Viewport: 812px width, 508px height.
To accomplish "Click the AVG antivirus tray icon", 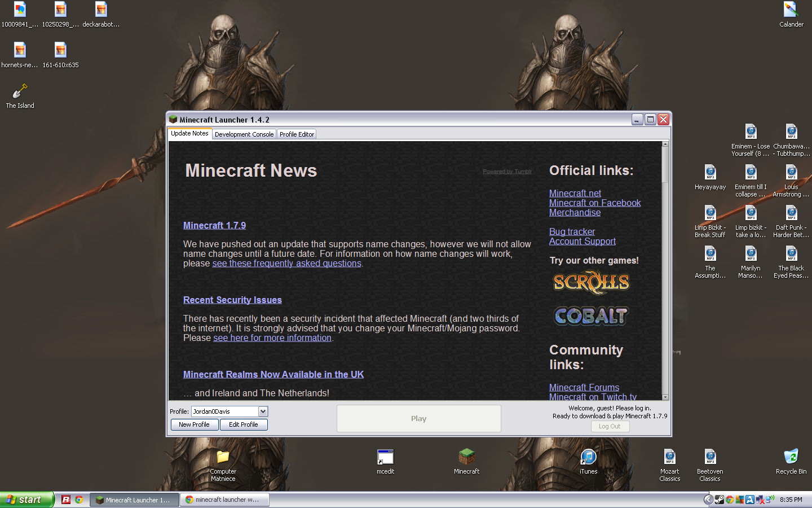I will click(x=740, y=500).
